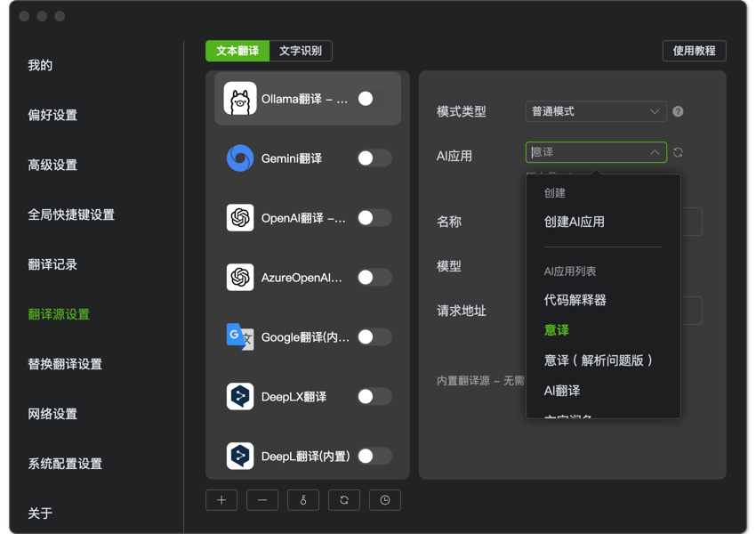The height and width of the screenshot is (534, 756).
Task: Click the question mark help icon beside 模式类型
Action: coord(678,111)
